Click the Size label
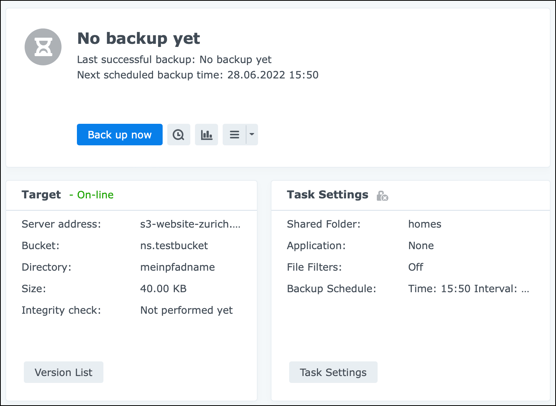Image resolution: width=556 pixels, height=406 pixels. (x=34, y=289)
